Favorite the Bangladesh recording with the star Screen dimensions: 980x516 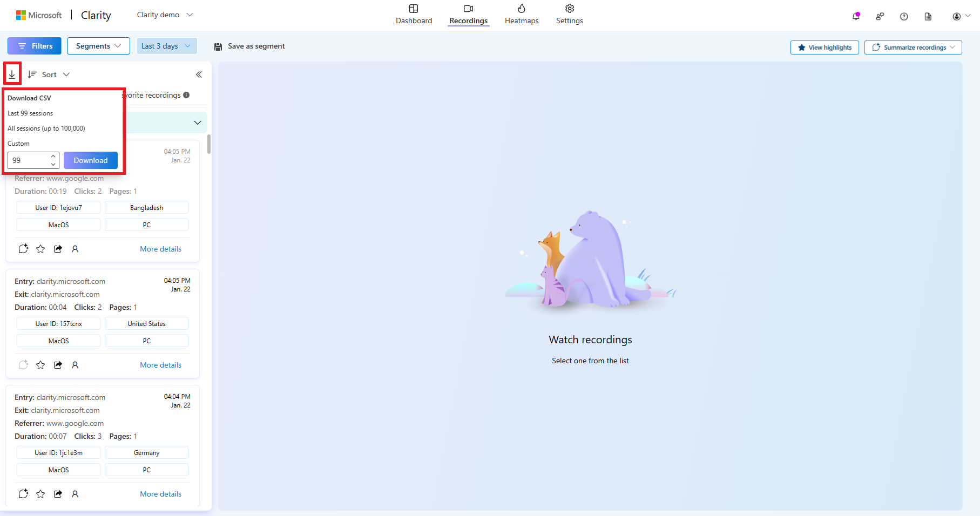(40, 249)
